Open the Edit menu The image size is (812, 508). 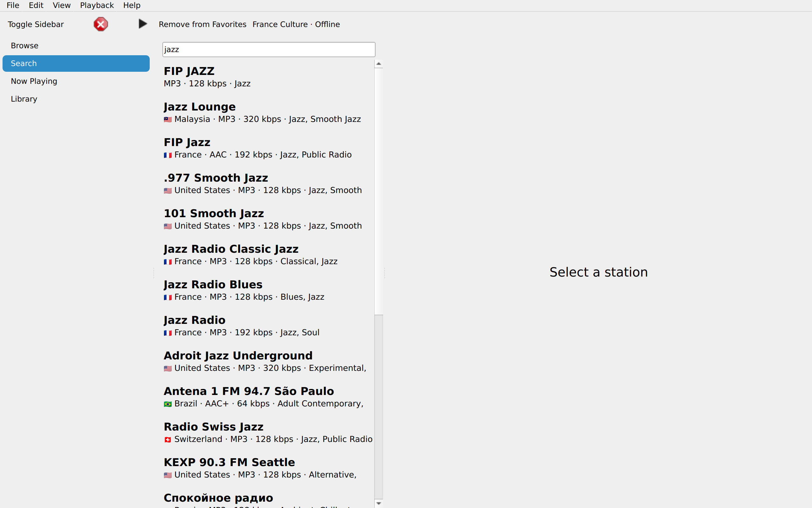[x=36, y=5]
